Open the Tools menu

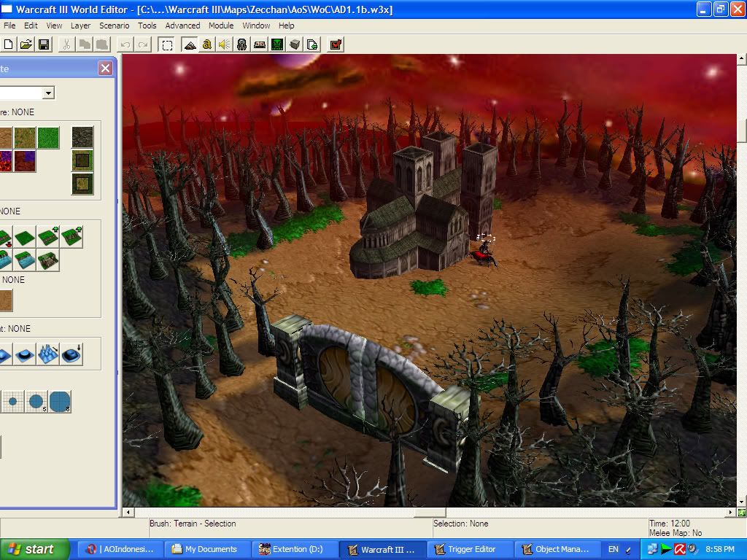click(147, 26)
